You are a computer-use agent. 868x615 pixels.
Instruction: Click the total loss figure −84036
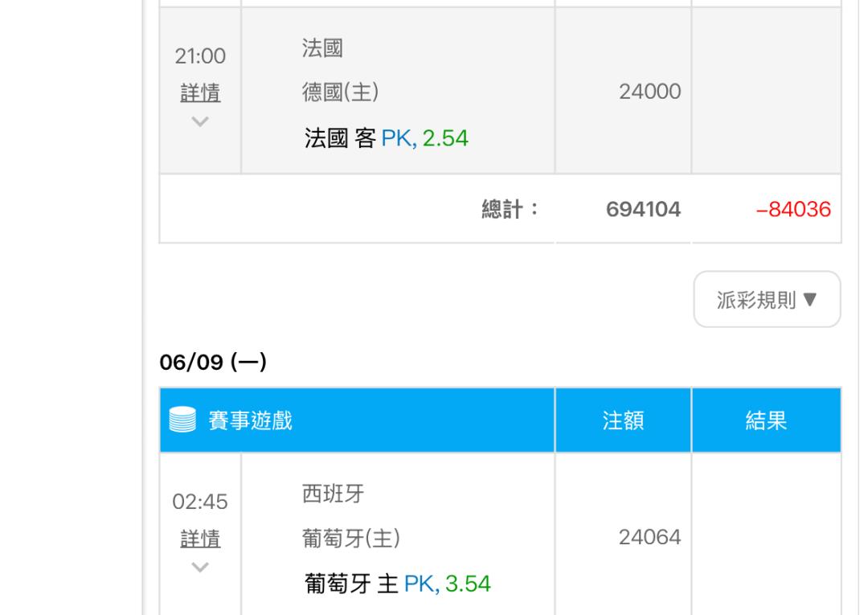[793, 209]
